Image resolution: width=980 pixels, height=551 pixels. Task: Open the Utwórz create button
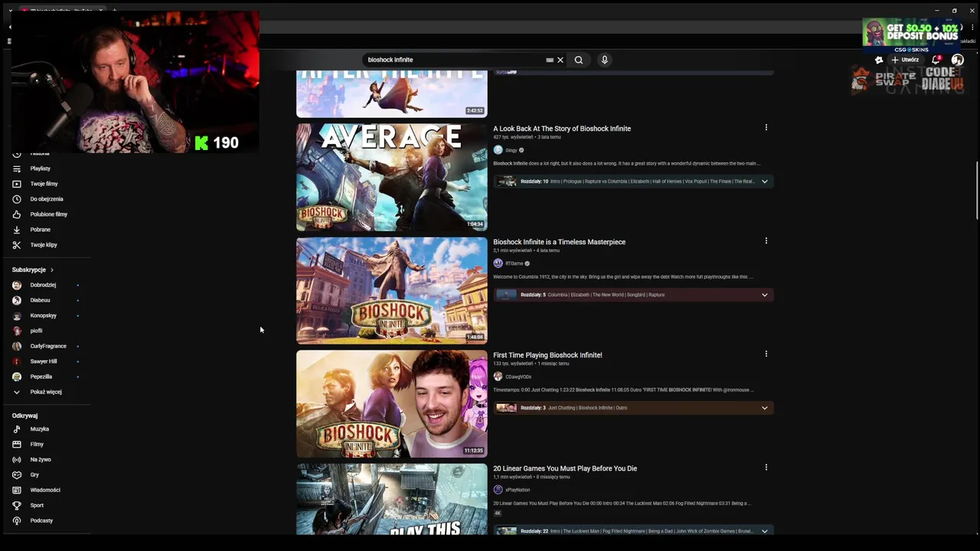point(905,60)
